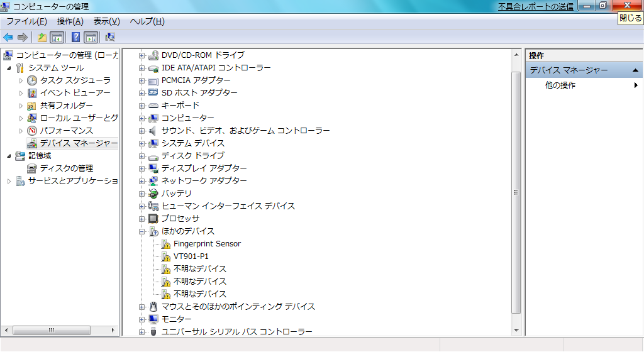Click 不具合レポートの送信 link in title bar
Viewport: 644px width, 352px height.
click(x=536, y=6)
